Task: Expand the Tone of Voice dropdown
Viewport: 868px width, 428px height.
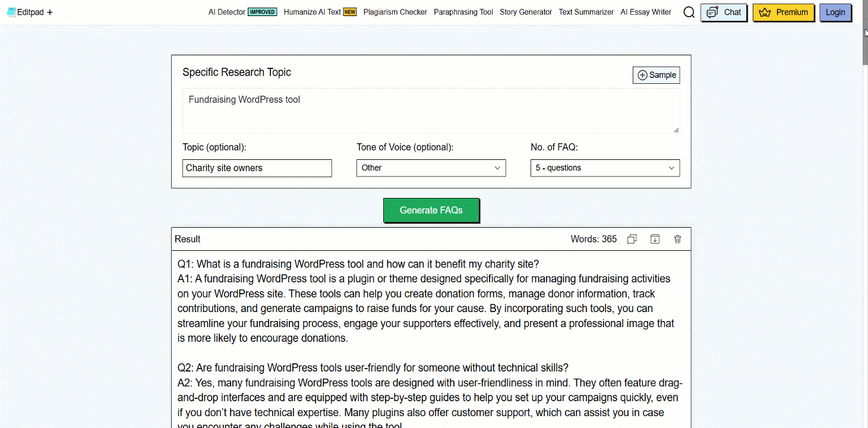Action: [x=431, y=168]
